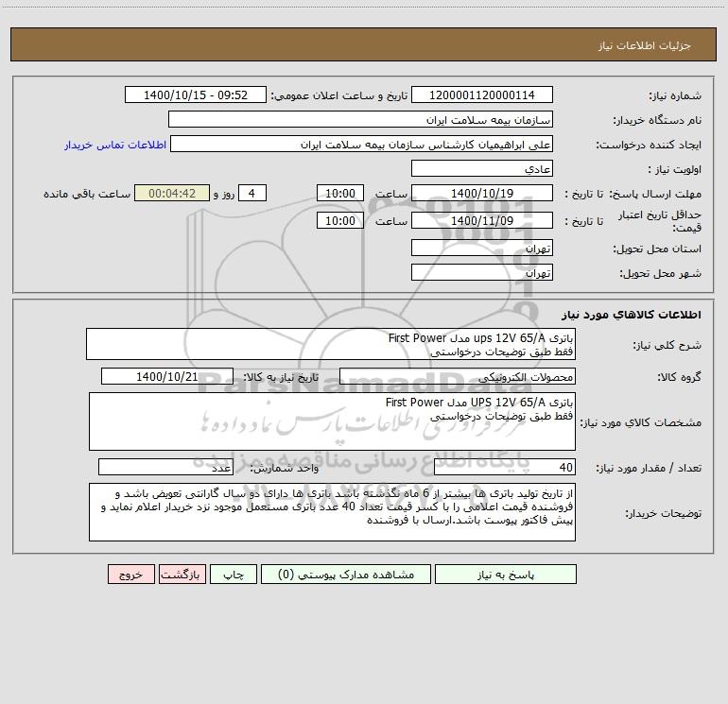Image resolution: width=728 pixels, height=704 pixels.
Task: Click label استان محل تحویل
Action: [x=657, y=249]
